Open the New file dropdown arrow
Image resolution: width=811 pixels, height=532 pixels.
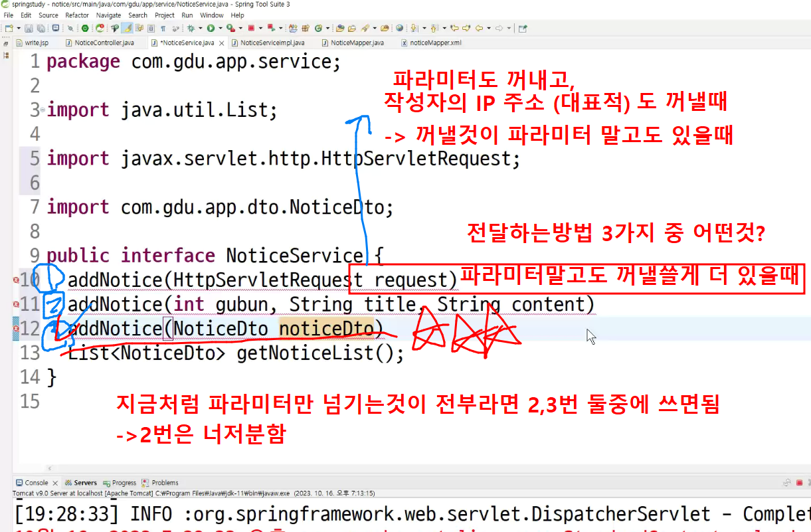point(19,29)
